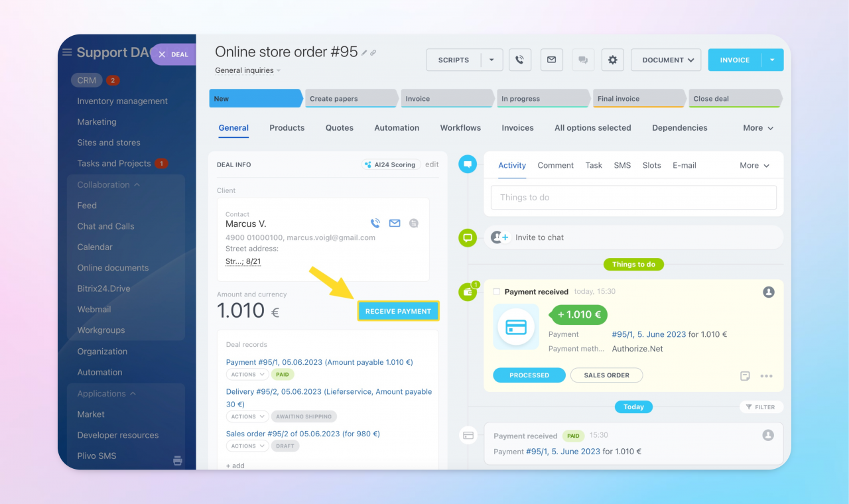Open deal settings gear icon
Viewport: 849px width, 504px height.
(x=612, y=60)
